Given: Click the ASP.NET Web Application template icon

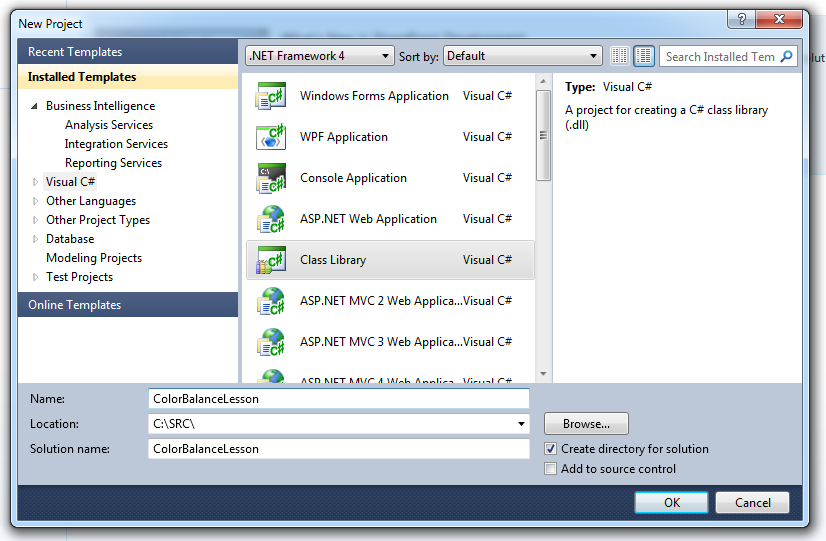Looking at the screenshot, I should click(271, 219).
